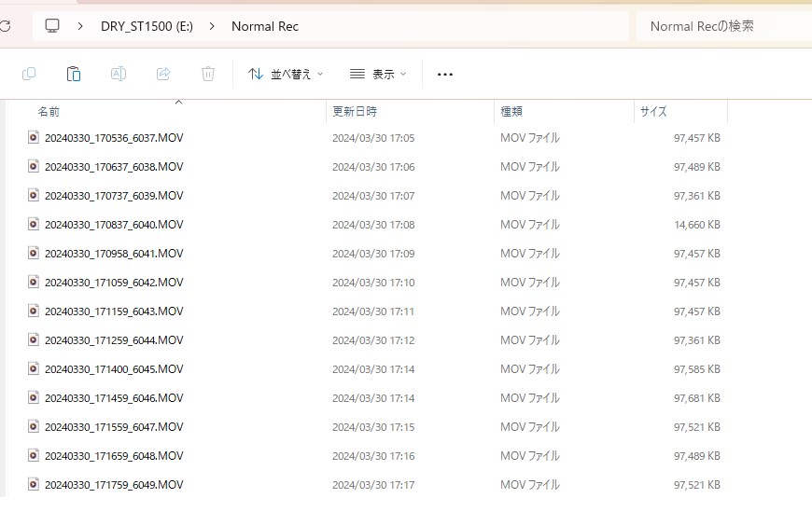Click the video icon of 20240330_171559_6047.MOV

point(34,426)
